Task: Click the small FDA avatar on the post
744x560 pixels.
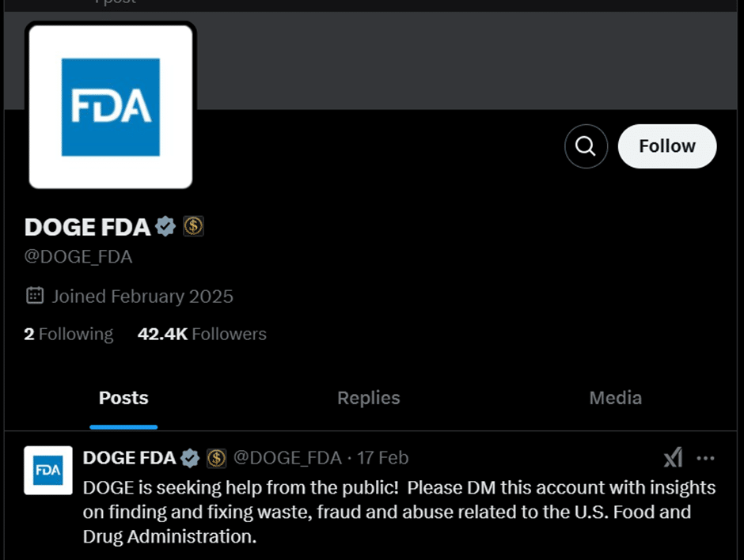Action: [48, 470]
